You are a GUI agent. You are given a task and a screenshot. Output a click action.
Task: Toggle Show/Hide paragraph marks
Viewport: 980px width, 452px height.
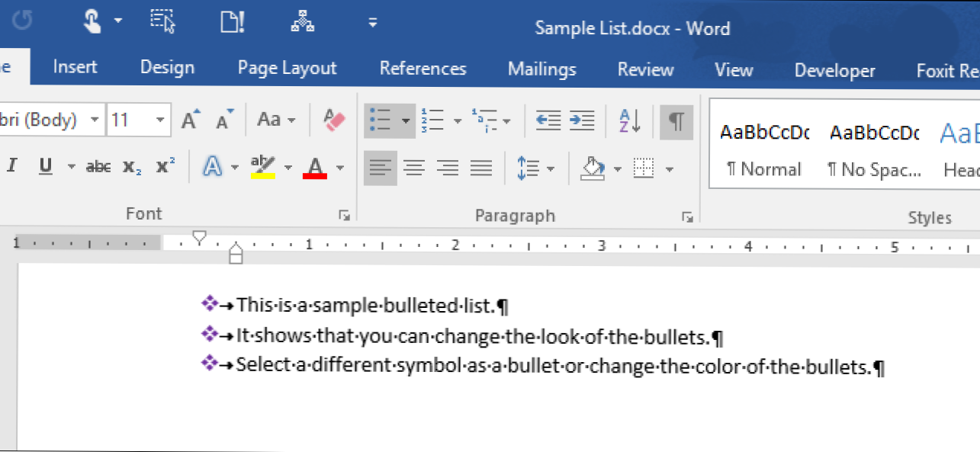(676, 120)
